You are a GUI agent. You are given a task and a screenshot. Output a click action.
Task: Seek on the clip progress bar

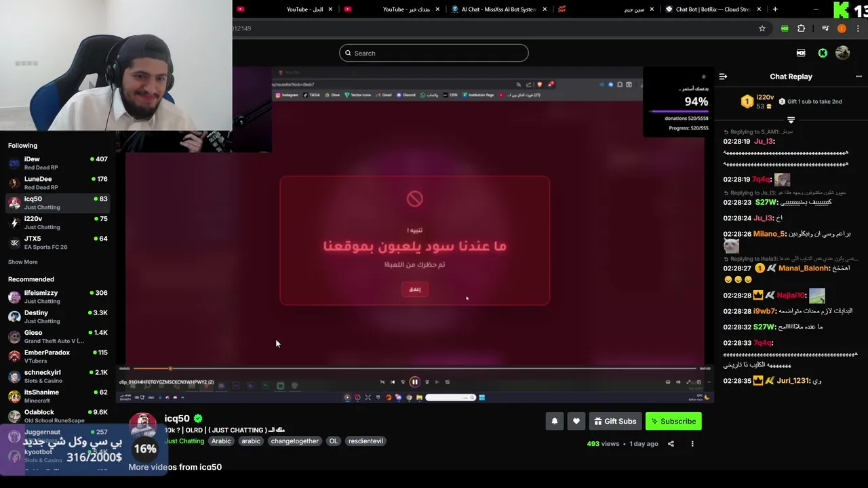click(x=415, y=369)
